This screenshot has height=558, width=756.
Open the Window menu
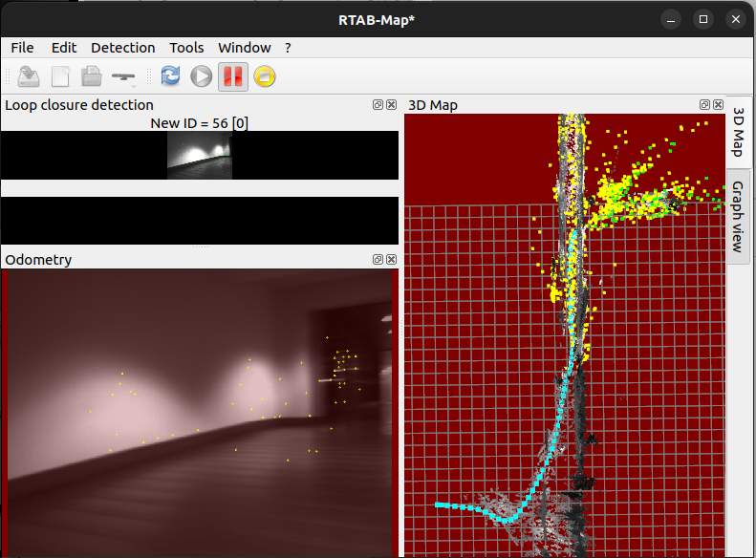tap(244, 48)
